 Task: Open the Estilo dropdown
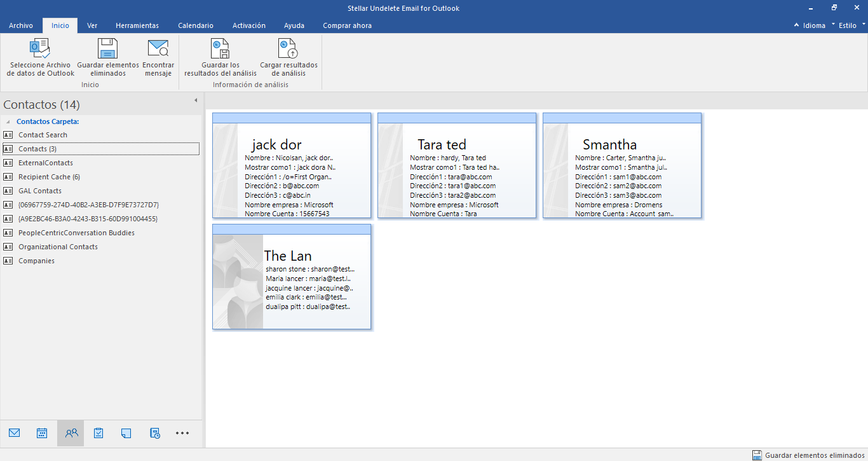(x=849, y=25)
